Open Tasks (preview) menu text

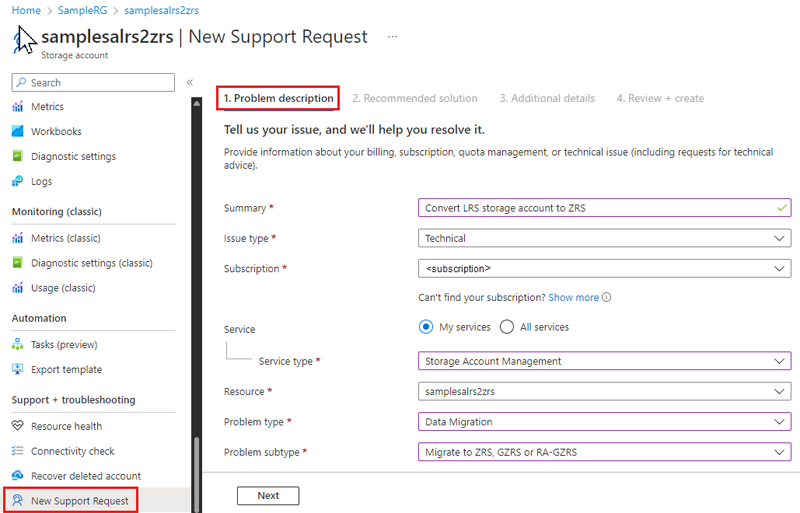(x=64, y=345)
